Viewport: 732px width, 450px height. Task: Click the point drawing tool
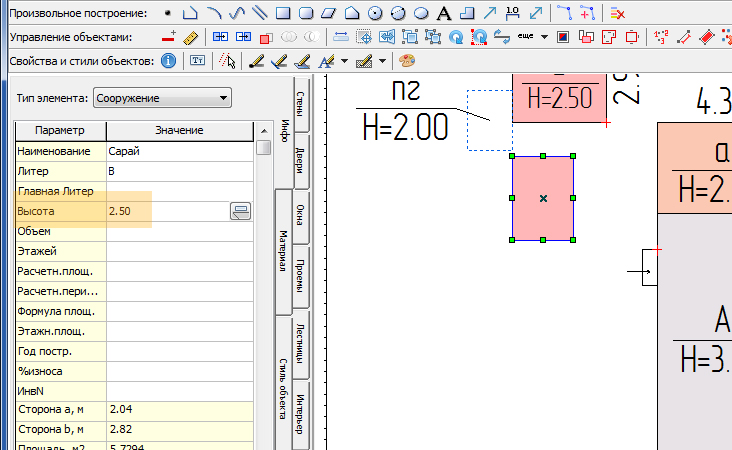[x=167, y=13]
